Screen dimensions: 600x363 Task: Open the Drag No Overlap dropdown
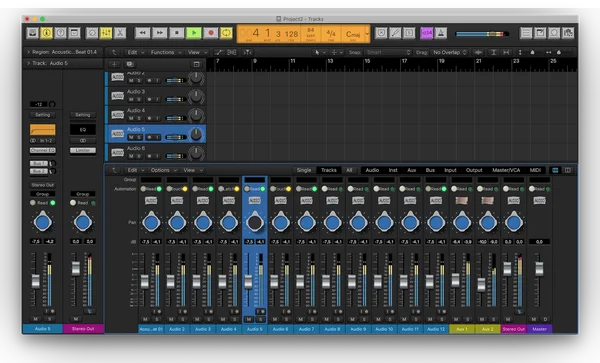(449, 52)
